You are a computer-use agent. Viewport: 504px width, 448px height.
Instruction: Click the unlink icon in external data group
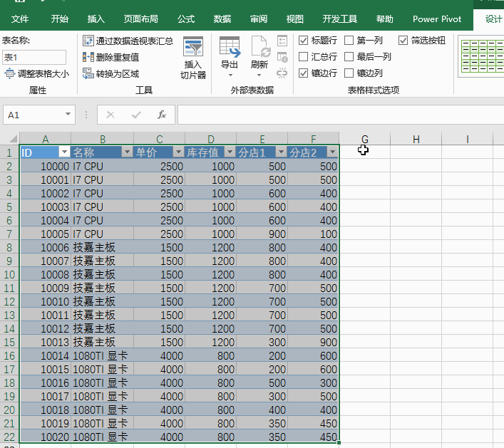coord(282,73)
